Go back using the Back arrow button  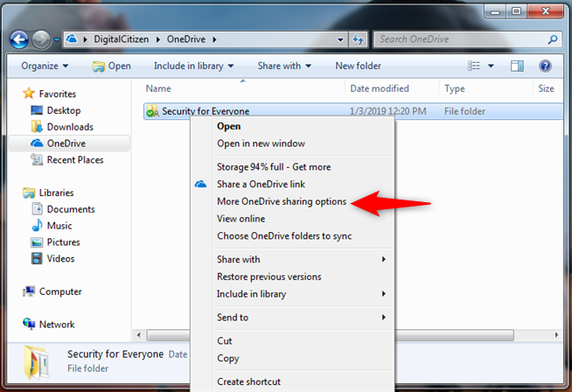tap(19, 40)
